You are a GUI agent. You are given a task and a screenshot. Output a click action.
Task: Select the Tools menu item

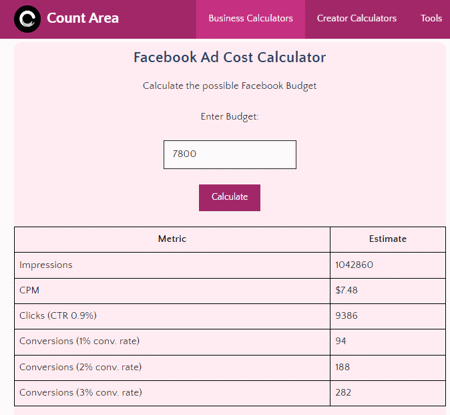coord(431,18)
